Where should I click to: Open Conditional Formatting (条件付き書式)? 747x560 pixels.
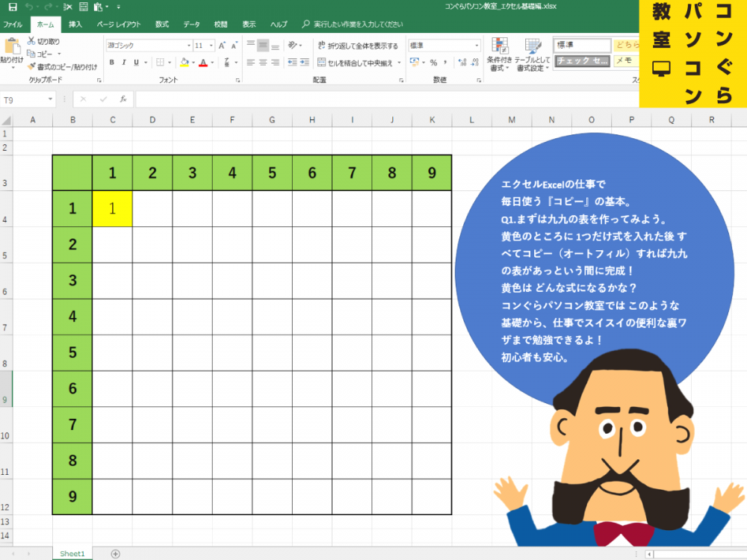(498, 53)
